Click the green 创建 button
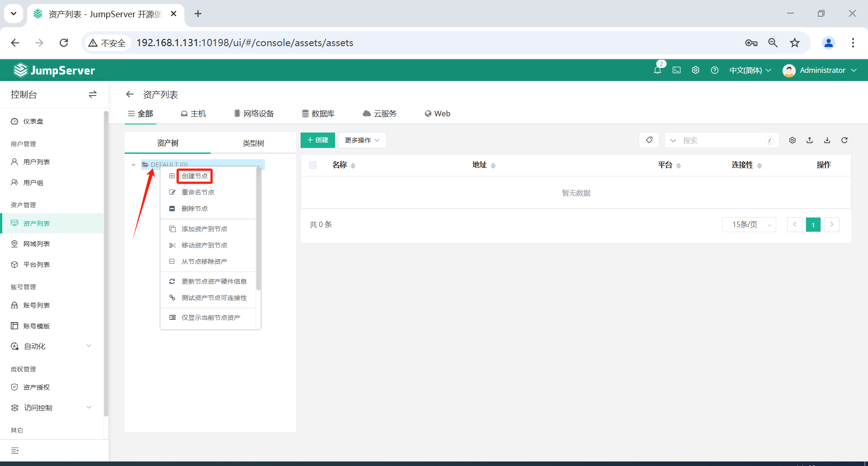This screenshot has height=466, width=868. point(318,140)
